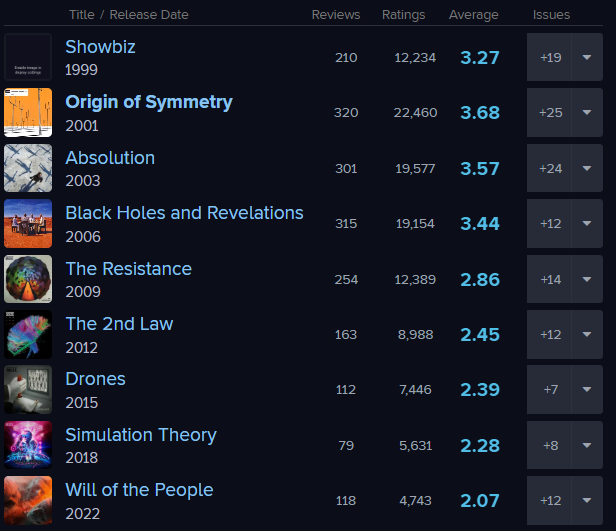Expand issues dropdown arrow for Absolution
This screenshot has height=531, width=616.
[x=587, y=168]
